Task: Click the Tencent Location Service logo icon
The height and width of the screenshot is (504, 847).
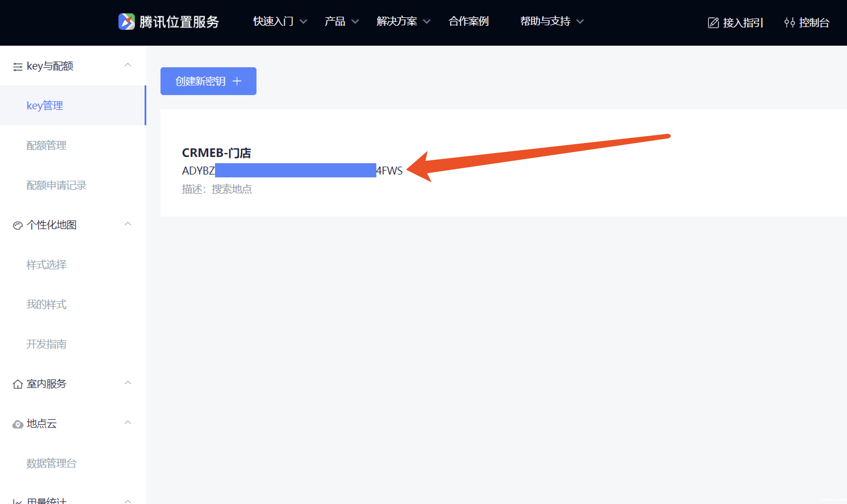Action: [x=126, y=22]
